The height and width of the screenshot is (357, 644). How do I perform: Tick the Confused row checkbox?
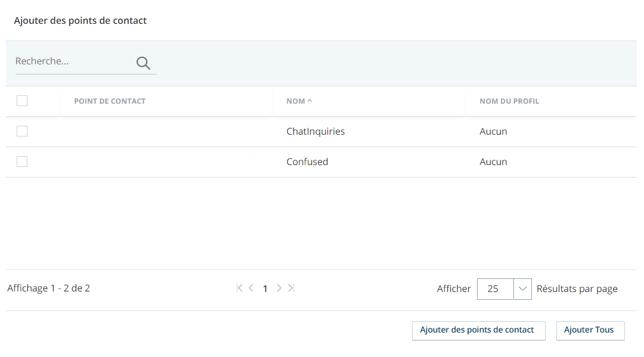[22, 162]
